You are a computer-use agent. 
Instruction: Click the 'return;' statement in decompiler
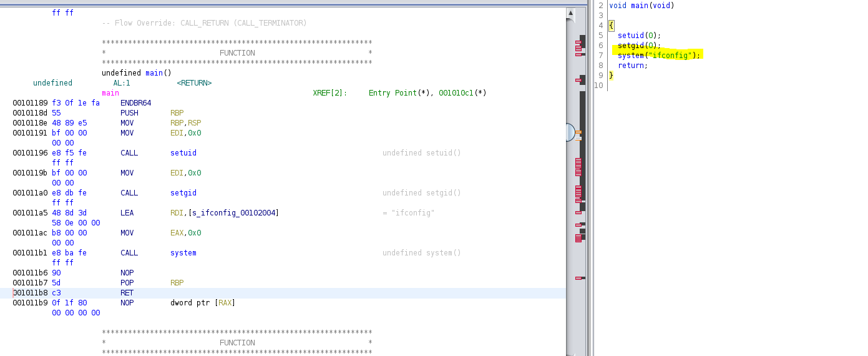click(633, 66)
